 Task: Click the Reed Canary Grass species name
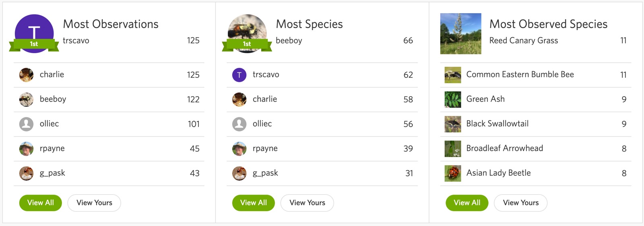tap(524, 41)
